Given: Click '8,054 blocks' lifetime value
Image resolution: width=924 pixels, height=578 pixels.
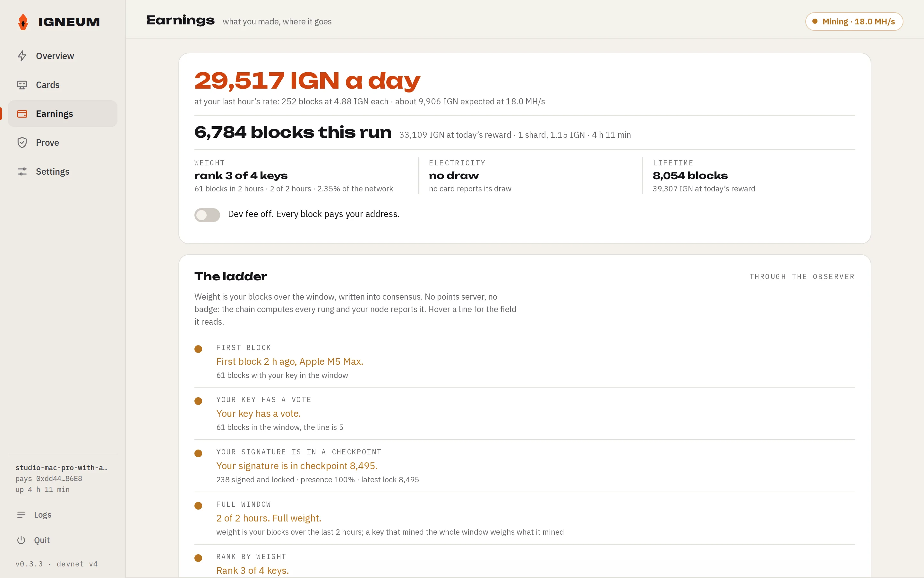Looking at the screenshot, I should coord(690,175).
